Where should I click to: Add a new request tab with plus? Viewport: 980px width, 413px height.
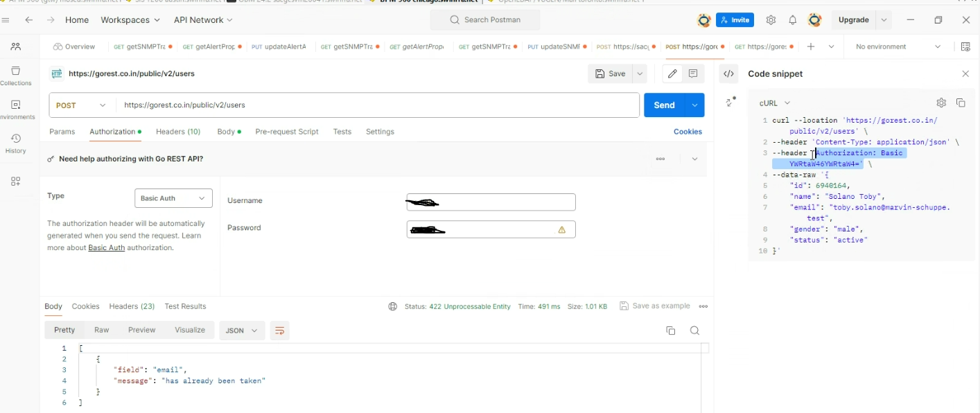click(810, 46)
